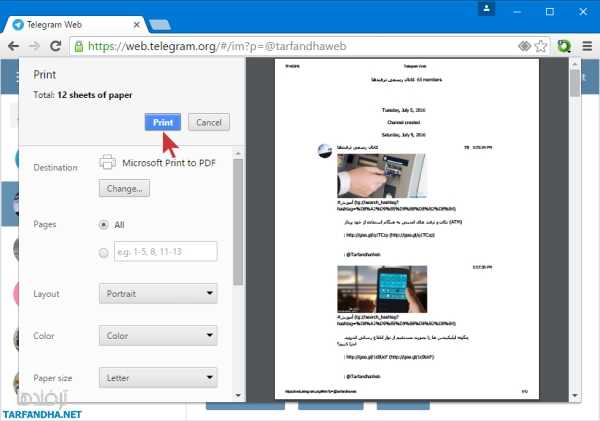Click the 'Channel created' text in the preview
Image resolution: width=600 pixels, height=421 pixels.
point(404,122)
